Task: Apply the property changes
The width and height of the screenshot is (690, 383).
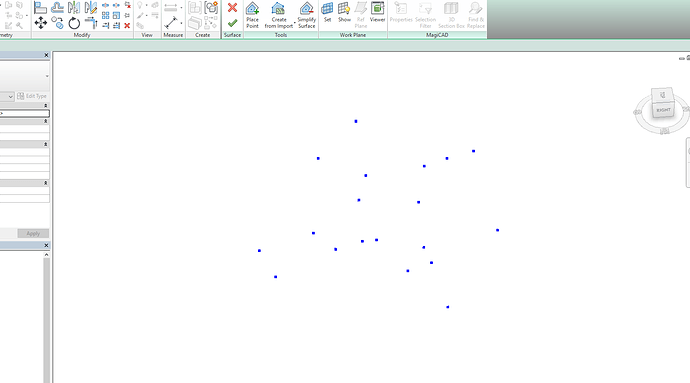Action: click(x=33, y=233)
